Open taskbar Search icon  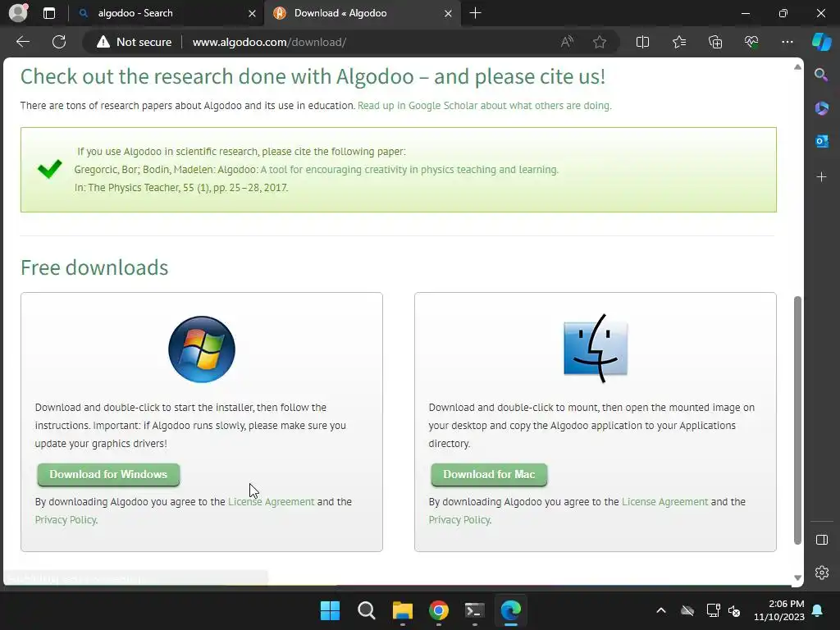[x=367, y=610]
